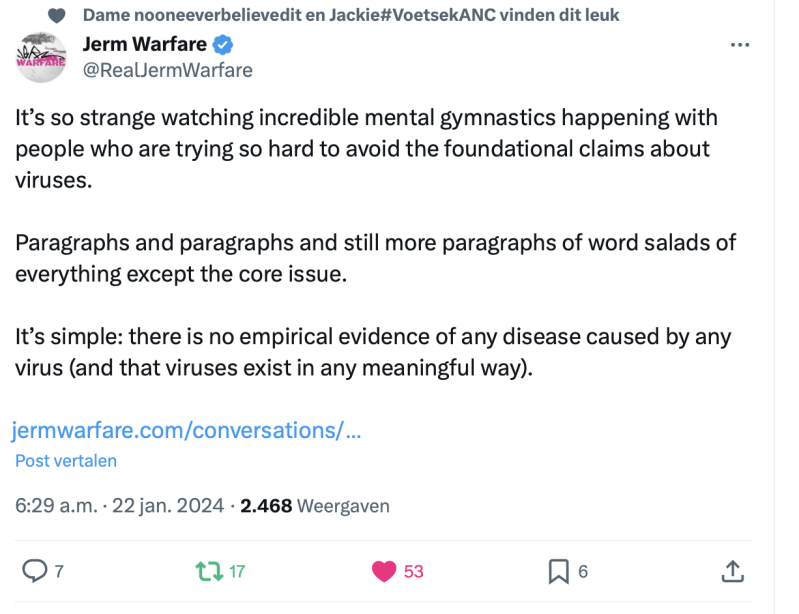Click the retweet count 17

coord(237,572)
